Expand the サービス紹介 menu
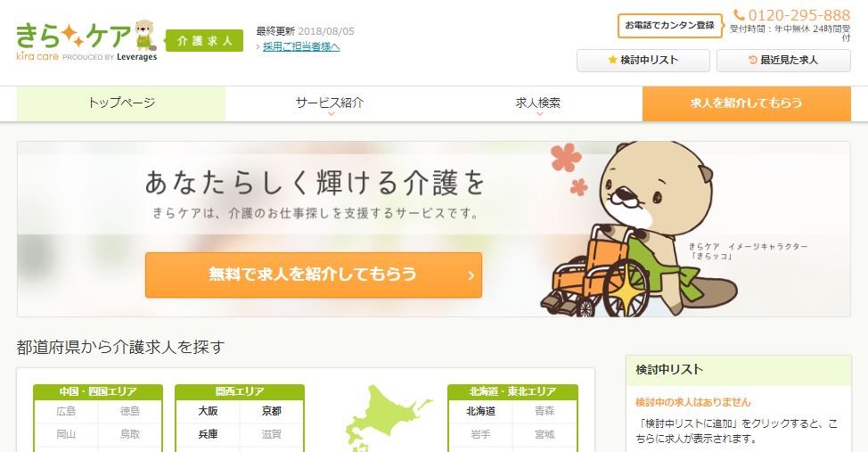Viewport: 868px width, 452px height. 330,103
